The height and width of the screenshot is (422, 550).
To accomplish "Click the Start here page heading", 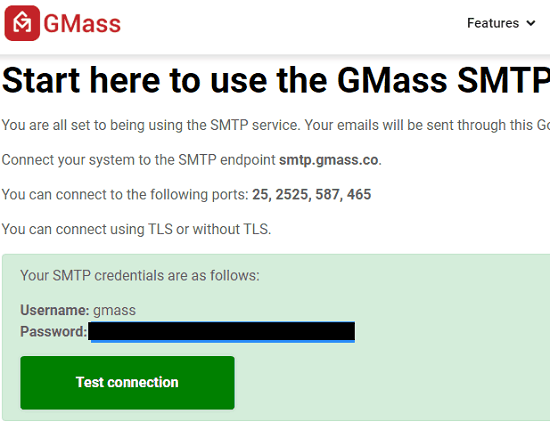I will 276,80.
